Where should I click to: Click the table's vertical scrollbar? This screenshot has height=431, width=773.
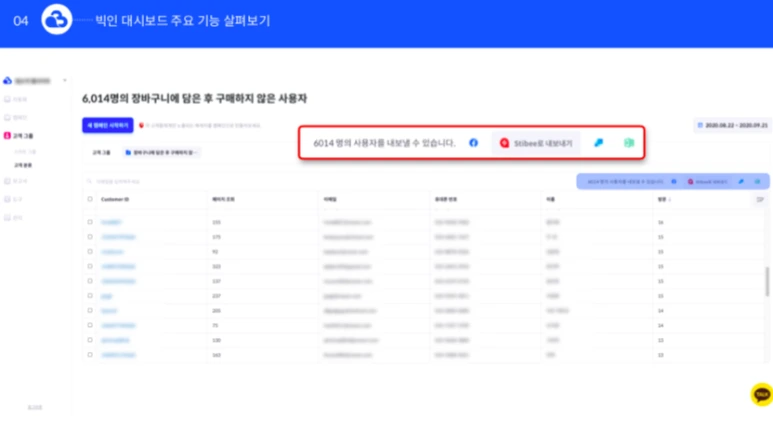tap(767, 282)
